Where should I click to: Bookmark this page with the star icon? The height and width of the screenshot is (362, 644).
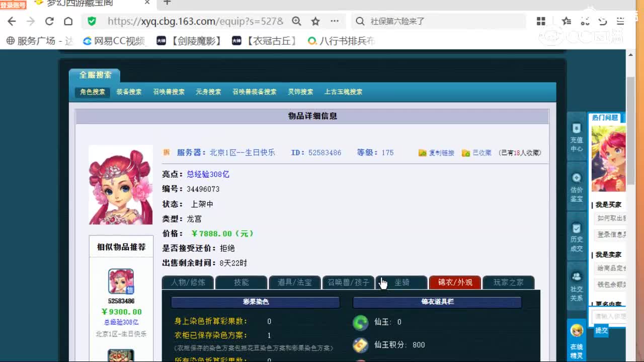(315, 21)
